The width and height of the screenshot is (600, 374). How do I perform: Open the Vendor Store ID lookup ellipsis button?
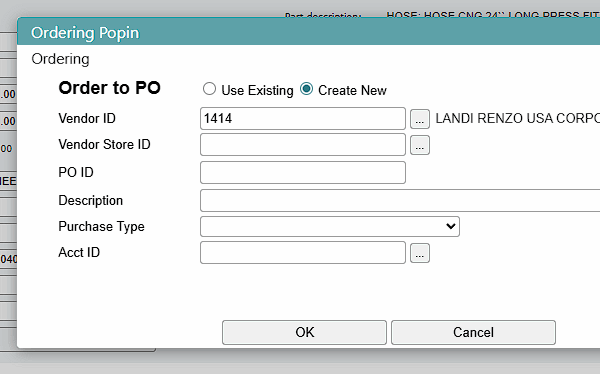[420, 145]
